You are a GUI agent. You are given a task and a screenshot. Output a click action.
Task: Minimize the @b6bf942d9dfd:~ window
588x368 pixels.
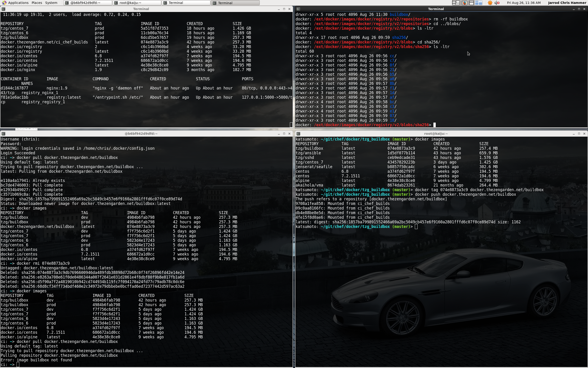tap(279, 134)
